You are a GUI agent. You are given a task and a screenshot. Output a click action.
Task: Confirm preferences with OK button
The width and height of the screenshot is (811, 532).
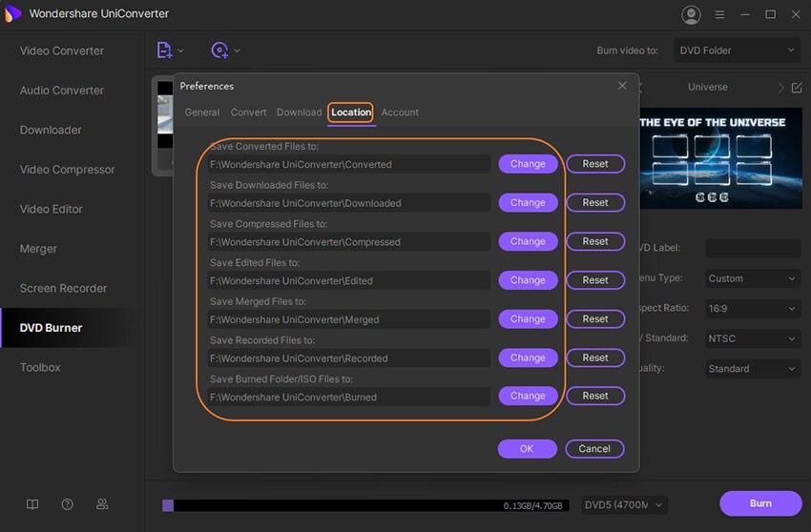pyautogui.click(x=527, y=449)
